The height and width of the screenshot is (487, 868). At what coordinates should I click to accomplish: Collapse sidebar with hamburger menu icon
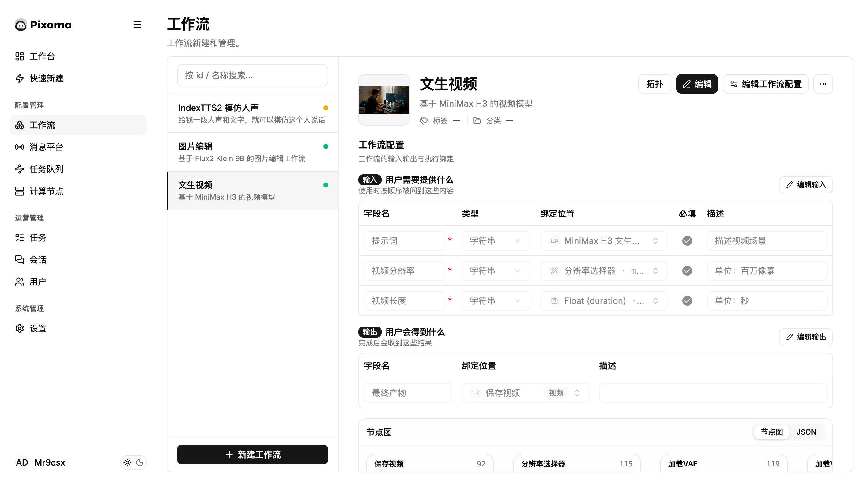tap(137, 25)
